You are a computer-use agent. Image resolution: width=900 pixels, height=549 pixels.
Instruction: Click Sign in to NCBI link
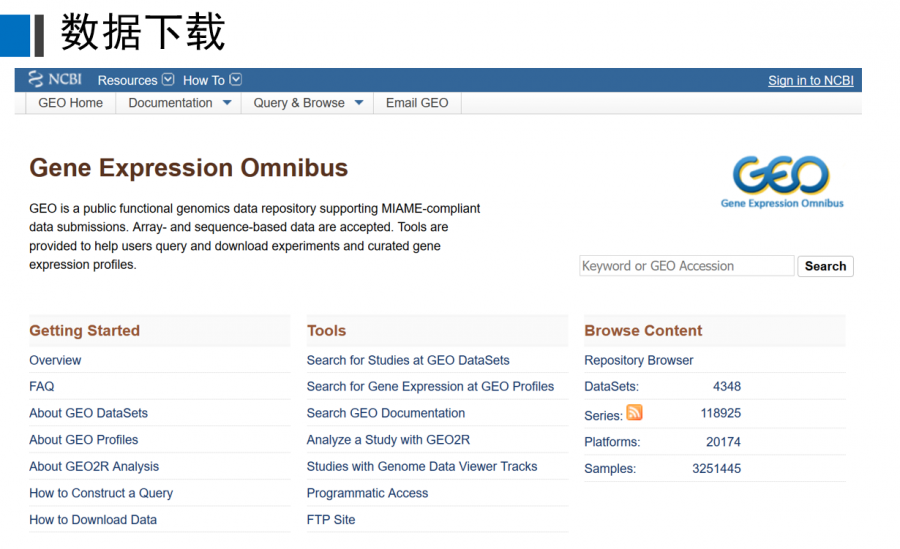pos(810,81)
